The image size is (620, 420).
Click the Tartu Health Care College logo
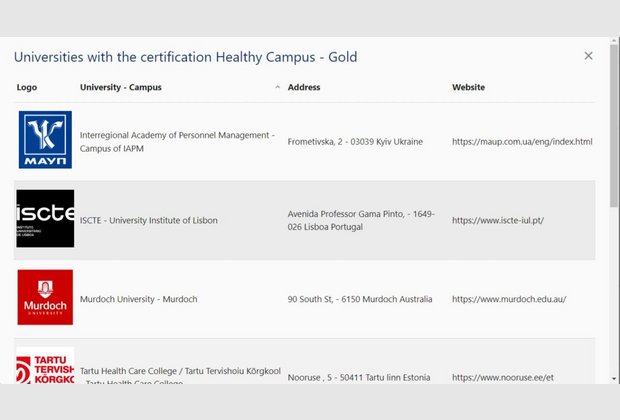(x=45, y=367)
